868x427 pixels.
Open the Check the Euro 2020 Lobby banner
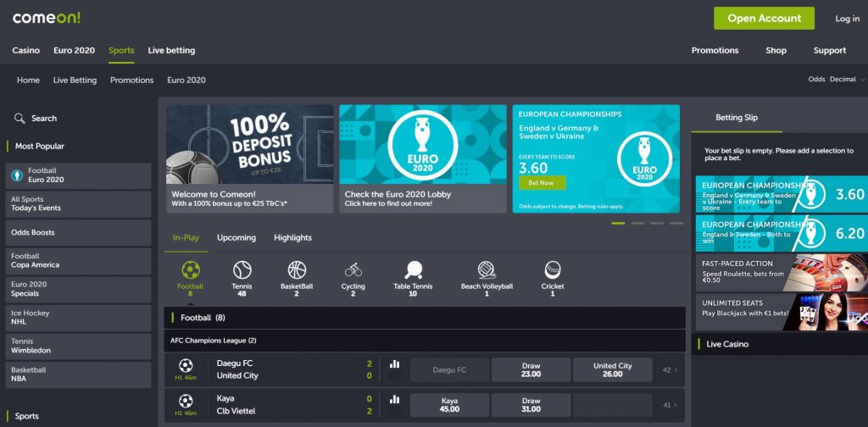(423, 158)
